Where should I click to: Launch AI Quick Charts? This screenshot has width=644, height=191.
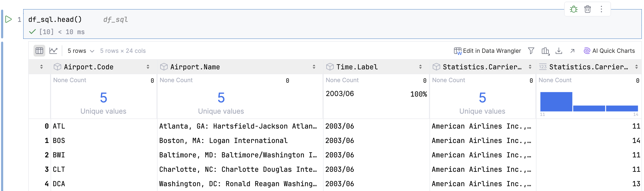[x=610, y=51]
